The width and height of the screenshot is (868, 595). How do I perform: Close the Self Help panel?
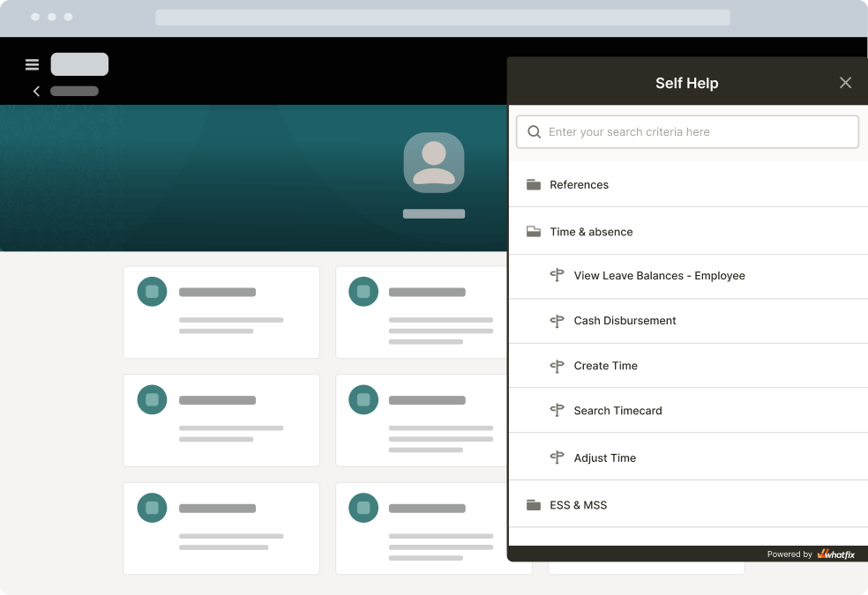click(x=845, y=83)
